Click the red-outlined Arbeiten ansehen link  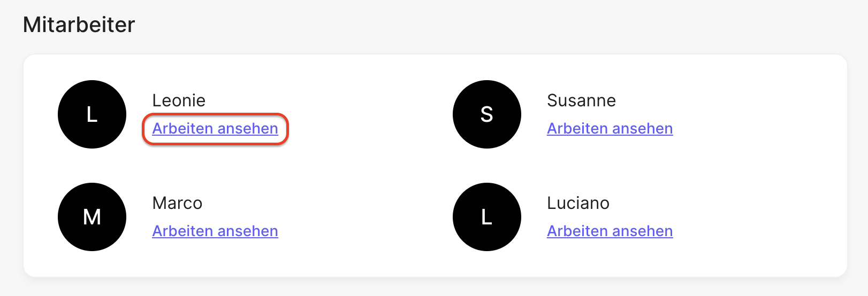(215, 129)
